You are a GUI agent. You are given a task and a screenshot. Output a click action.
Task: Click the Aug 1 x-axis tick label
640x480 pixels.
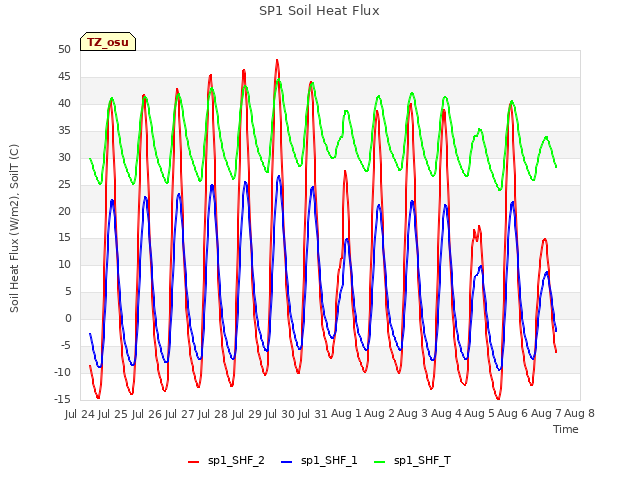(346, 414)
